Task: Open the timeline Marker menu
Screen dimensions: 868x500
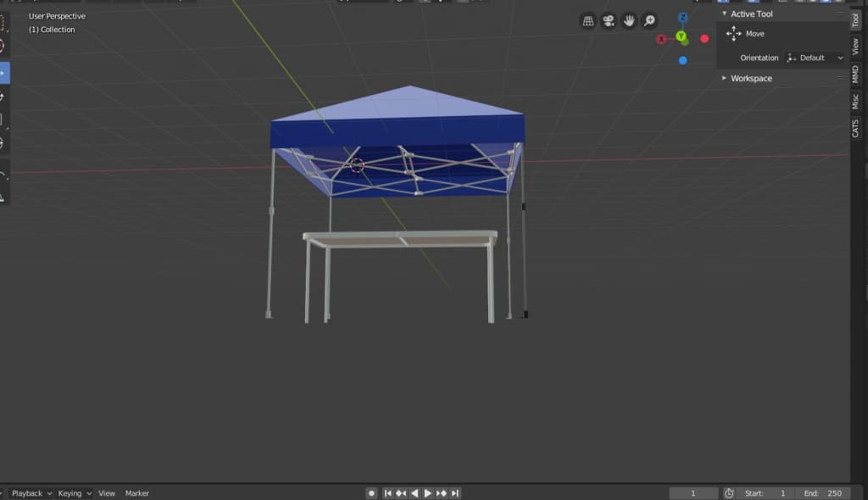Action: click(136, 493)
